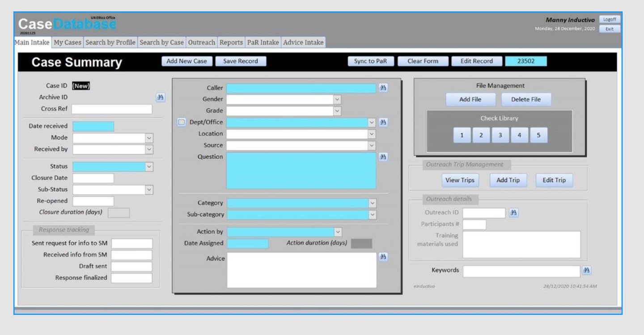Open the Search by Case tab
Viewport: 644px width, 335px height.
[x=162, y=42]
